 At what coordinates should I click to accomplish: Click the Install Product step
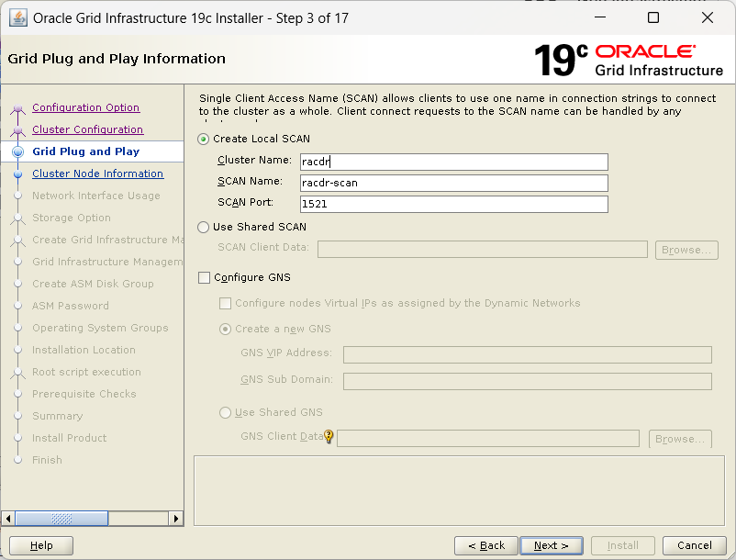(69, 439)
